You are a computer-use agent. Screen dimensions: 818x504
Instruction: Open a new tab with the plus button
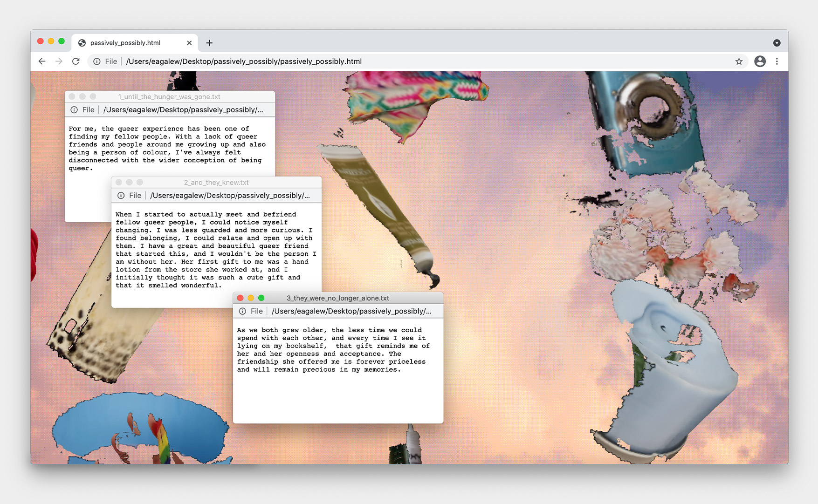[x=209, y=43]
